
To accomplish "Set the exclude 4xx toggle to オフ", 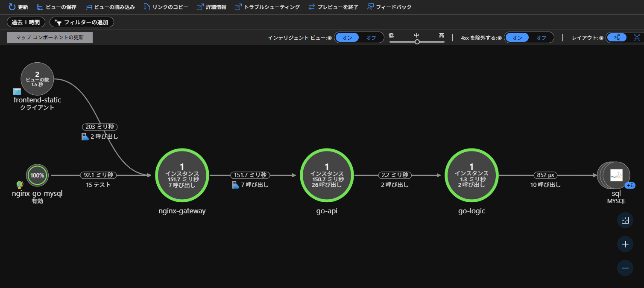I will click(541, 38).
